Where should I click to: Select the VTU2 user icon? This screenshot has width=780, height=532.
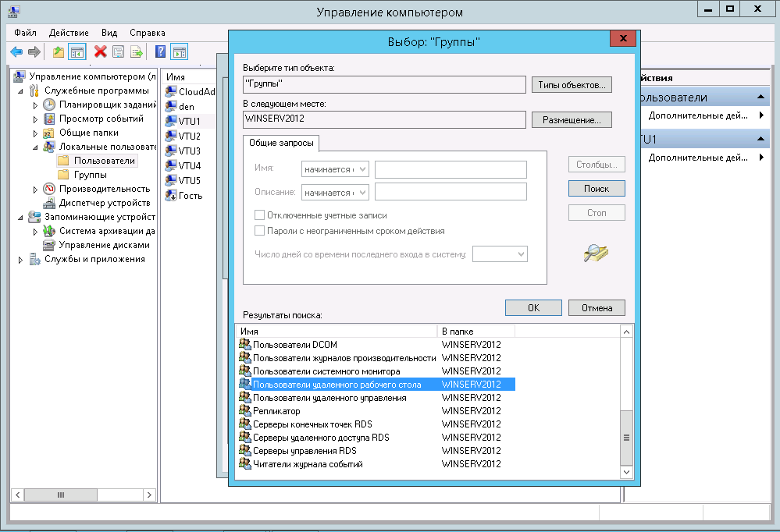pos(171,136)
